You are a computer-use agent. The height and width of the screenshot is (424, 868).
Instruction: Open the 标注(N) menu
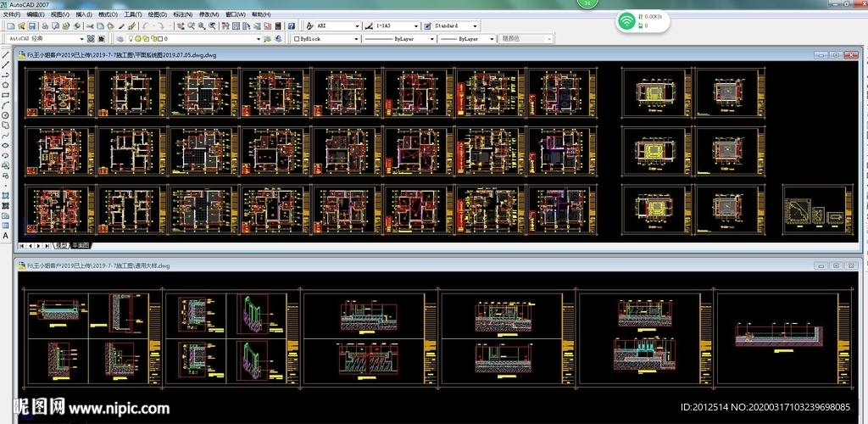point(181,14)
